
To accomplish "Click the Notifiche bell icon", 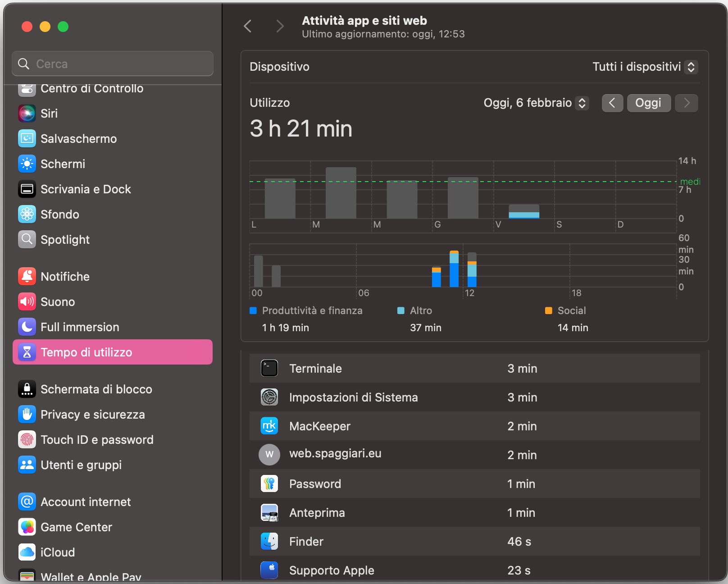I will click(x=27, y=276).
